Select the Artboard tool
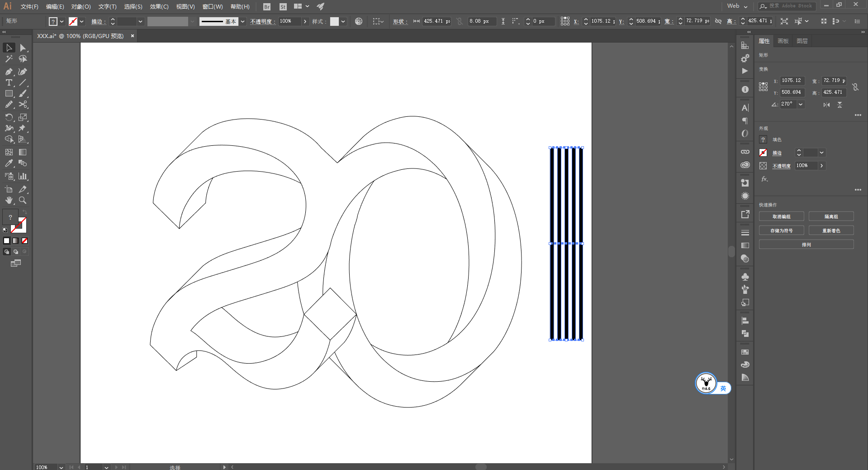The height and width of the screenshot is (470, 868). tap(9, 189)
